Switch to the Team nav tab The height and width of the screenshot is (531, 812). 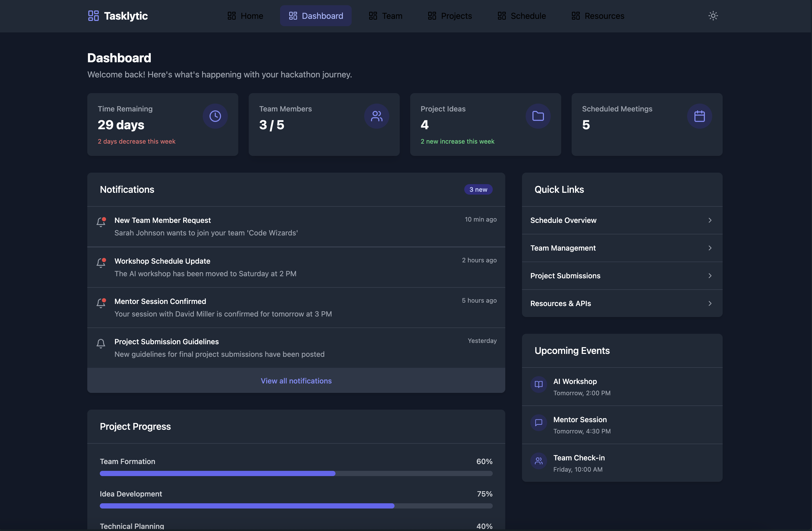click(386, 16)
